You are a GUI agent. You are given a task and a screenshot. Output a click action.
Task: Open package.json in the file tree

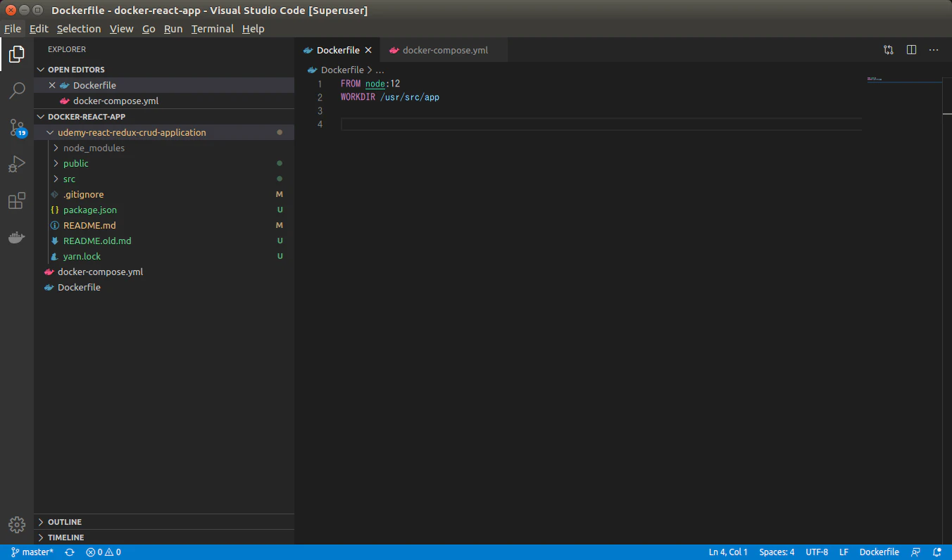coord(164,210)
